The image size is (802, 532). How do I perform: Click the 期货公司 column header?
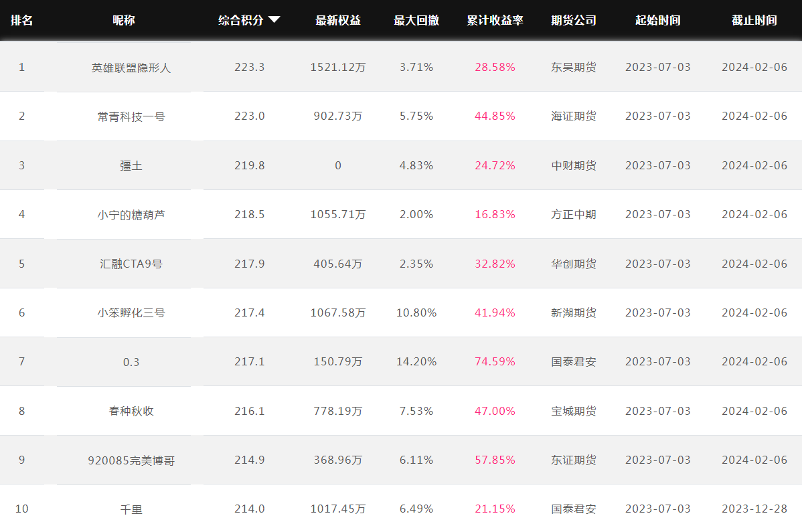coord(573,21)
